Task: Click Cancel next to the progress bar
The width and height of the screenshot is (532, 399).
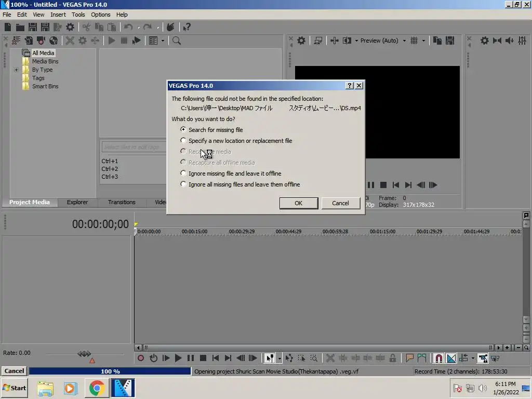Action: (x=14, y=371)
